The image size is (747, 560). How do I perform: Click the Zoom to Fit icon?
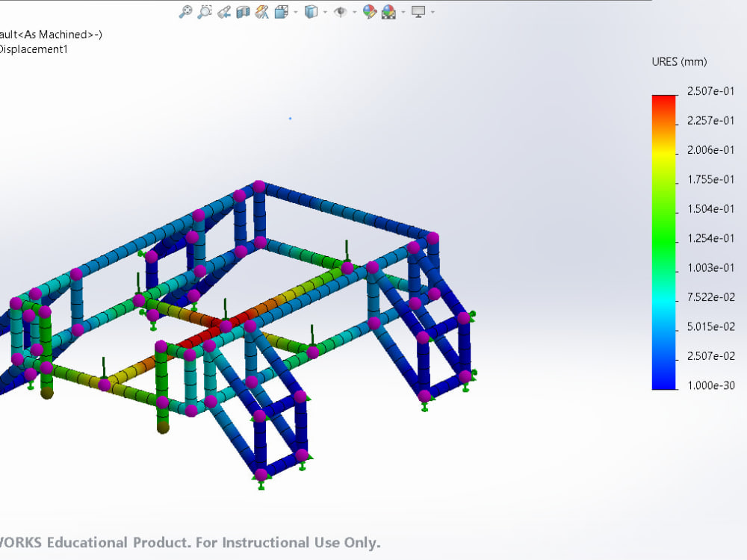pos(185,11)
